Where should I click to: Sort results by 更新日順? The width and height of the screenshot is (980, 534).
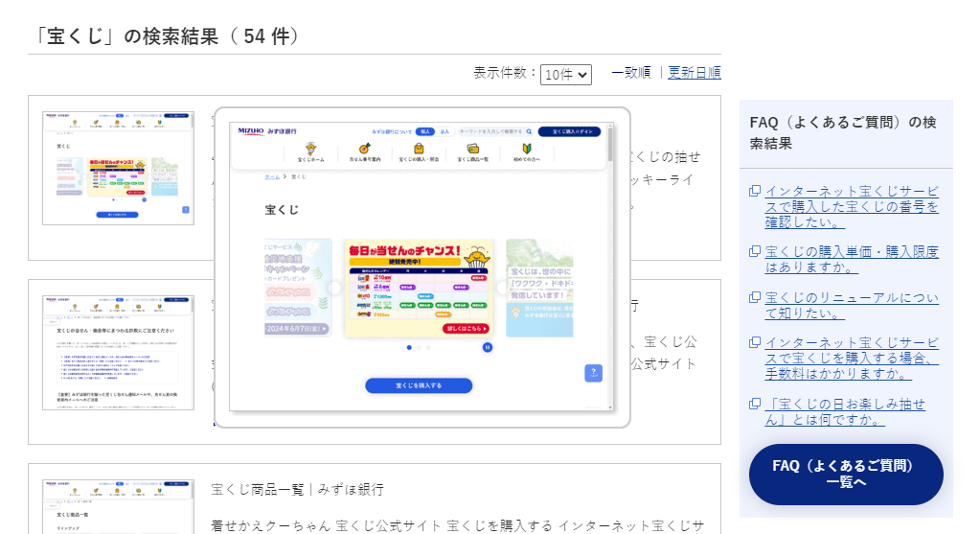coord(694,73)
